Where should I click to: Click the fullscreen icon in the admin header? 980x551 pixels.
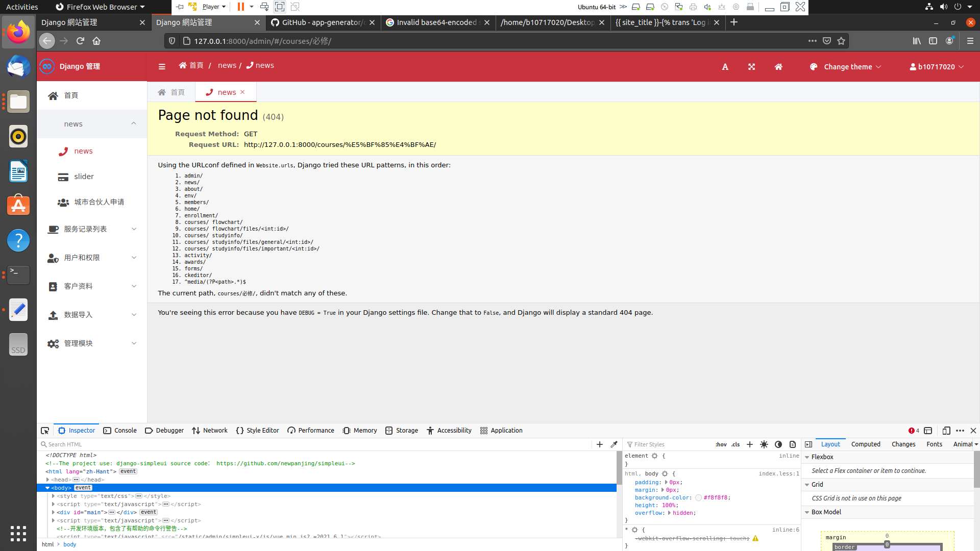pyautogui.click(x=751, y=67)
